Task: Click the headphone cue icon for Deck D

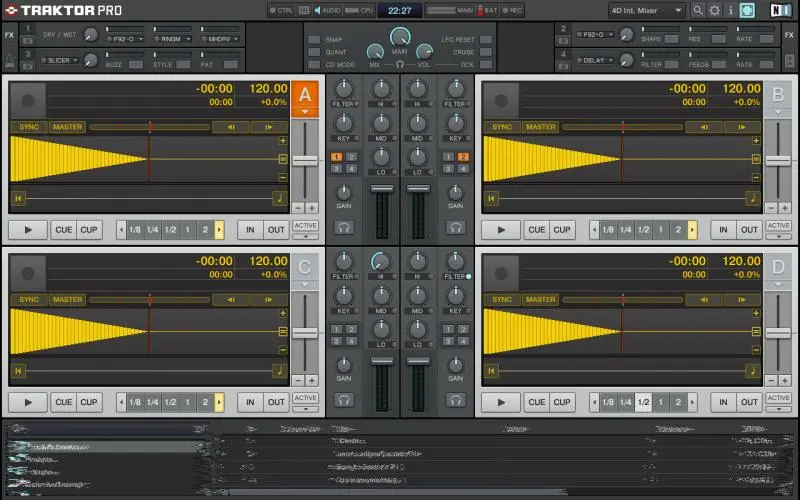Action: coord(456,400)
